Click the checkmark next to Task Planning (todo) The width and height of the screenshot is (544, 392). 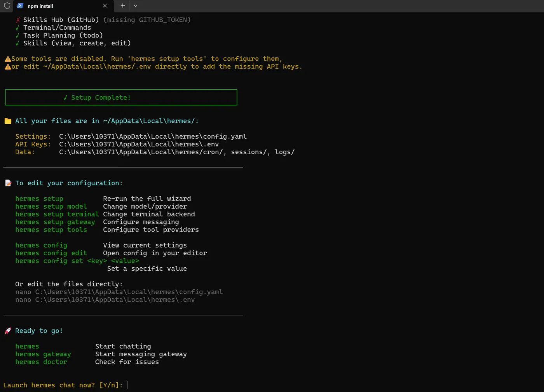pyautogui.click(x=17, y=35)
